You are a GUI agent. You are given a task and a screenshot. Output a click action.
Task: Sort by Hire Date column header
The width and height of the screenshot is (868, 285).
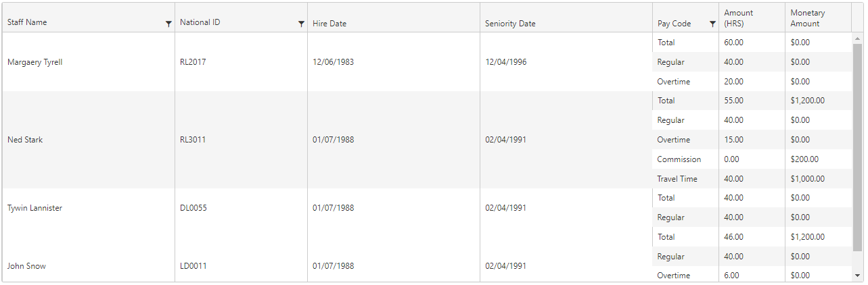tap(329, 24)
